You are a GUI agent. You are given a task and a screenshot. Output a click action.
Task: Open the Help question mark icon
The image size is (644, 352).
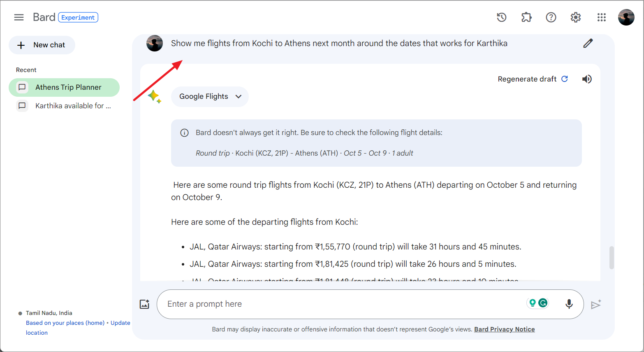tap(551, 17)
